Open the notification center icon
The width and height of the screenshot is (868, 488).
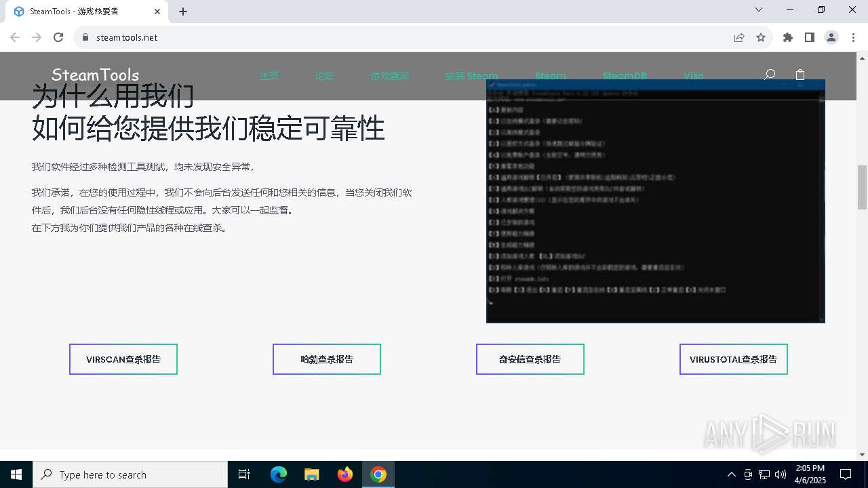pyautogui.click(x=846, y=474)
